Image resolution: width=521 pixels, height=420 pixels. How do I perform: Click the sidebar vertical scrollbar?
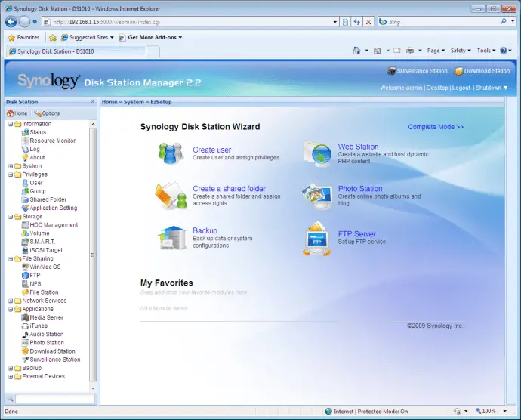coord(93,255)
